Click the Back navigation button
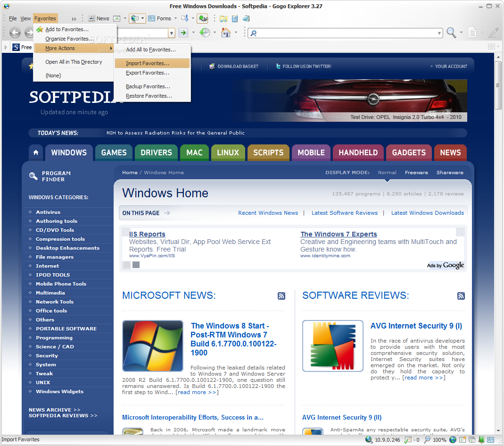Screen dimensions: 504x446 pos(15,33)
